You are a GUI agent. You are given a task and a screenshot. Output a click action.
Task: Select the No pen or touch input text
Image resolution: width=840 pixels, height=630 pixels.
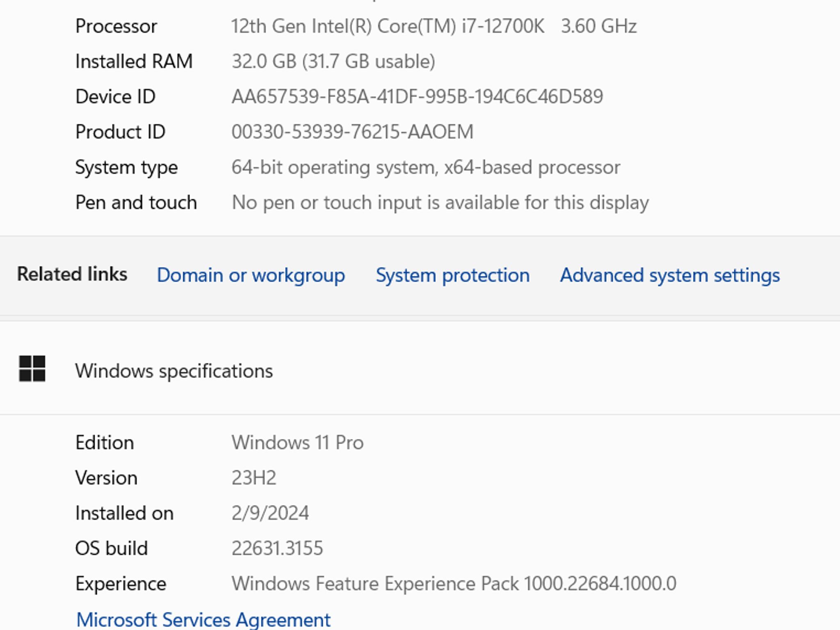pos(440,203)
